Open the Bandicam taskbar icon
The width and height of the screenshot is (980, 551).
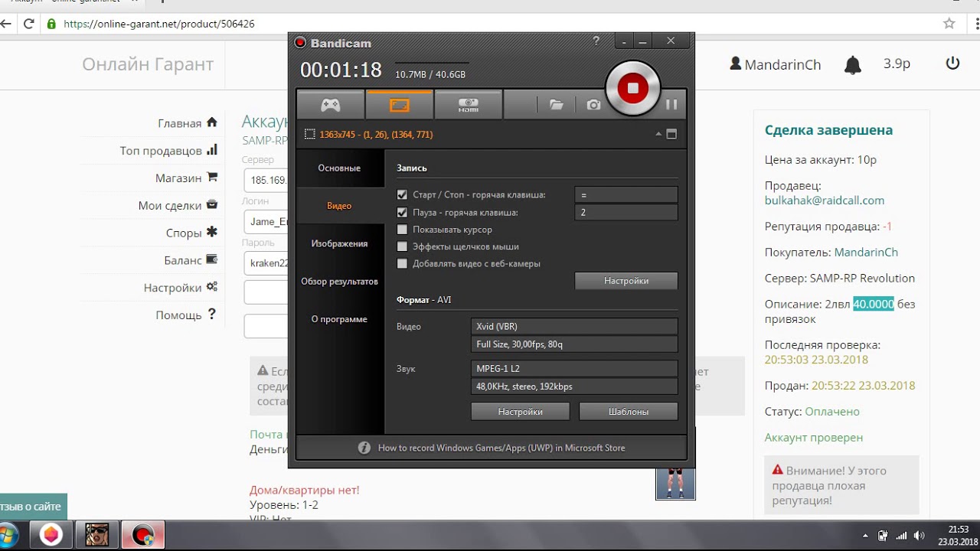143,535
